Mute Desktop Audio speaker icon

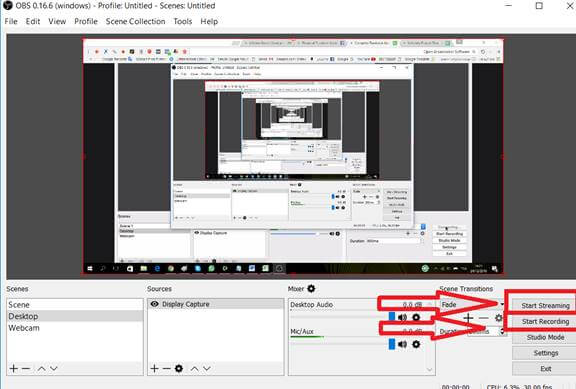[x=403, y=317]
